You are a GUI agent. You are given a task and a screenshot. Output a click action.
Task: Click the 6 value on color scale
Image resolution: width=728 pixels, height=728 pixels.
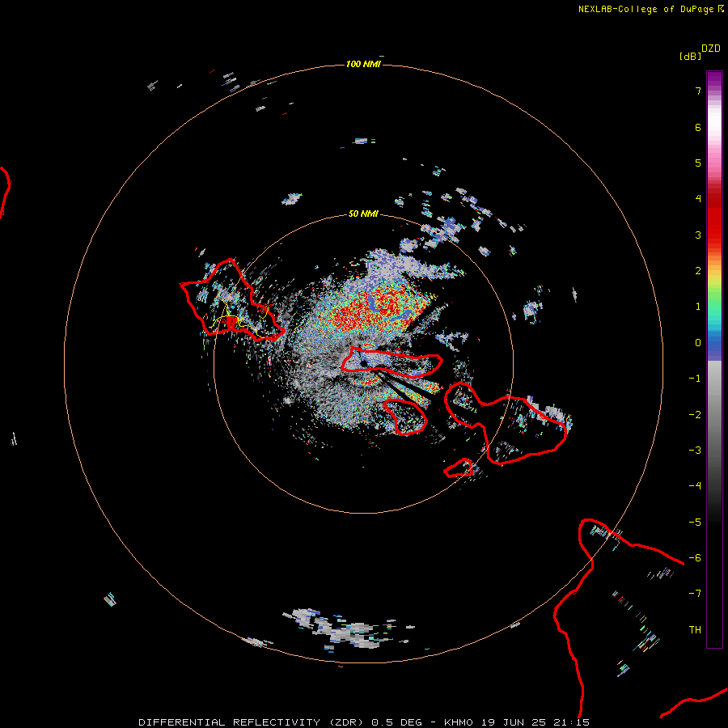tap(698, 127)
